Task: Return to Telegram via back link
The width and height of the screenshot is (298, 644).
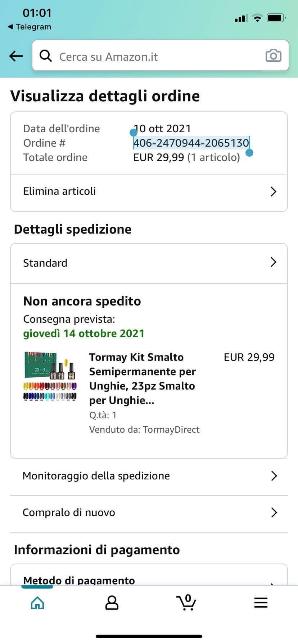Action: [x=30, y=27]
